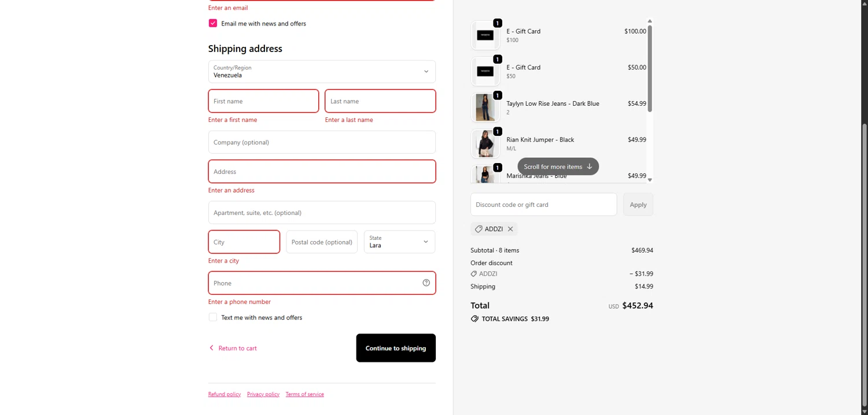Image resolution: width=868 pixels, height=415 pixels.
Task: Click the Taylyn Low Rise Jeans thumbnail
Action: 485,108
